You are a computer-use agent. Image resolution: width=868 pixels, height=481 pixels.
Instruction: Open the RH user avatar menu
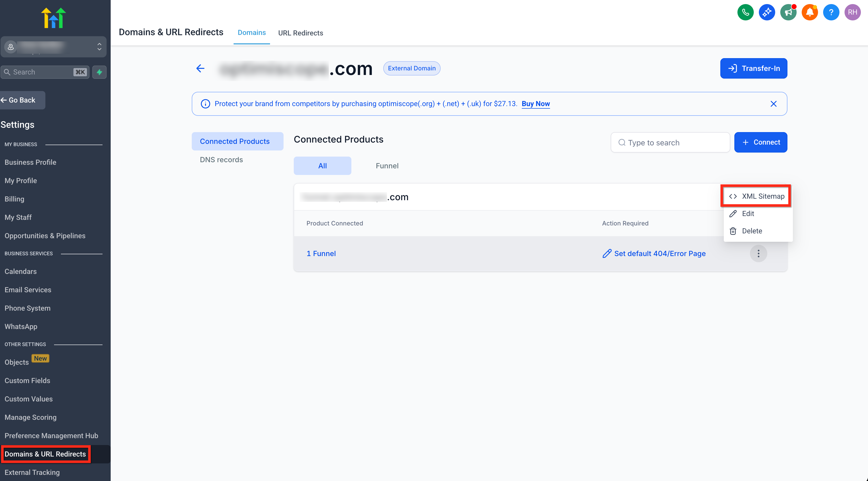[852, 12]
